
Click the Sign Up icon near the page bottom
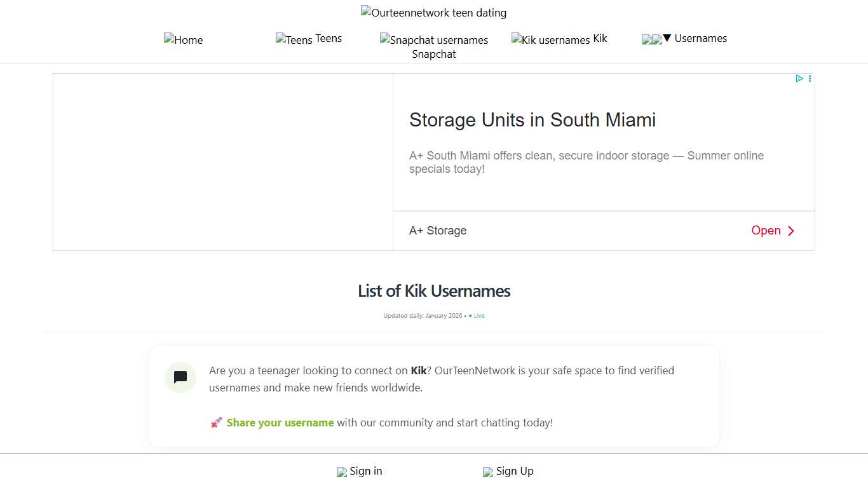pos(488,471)
